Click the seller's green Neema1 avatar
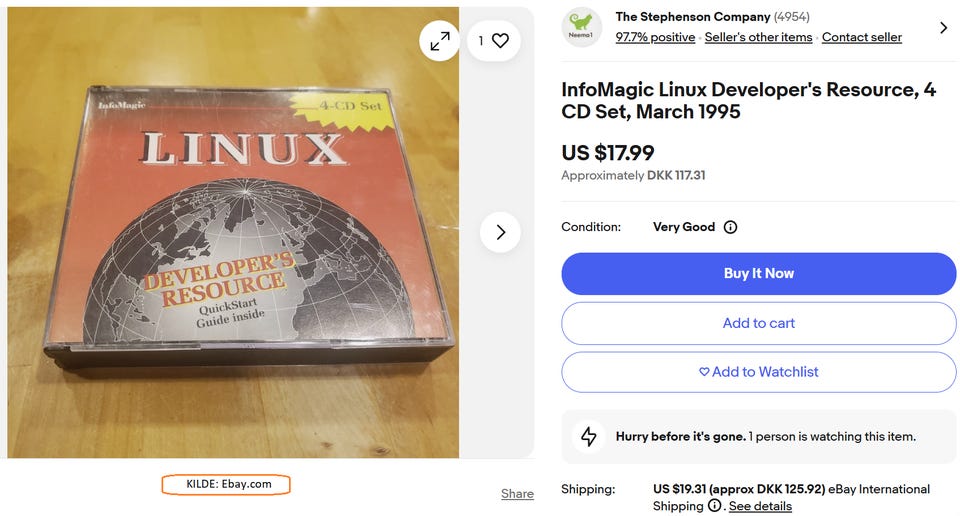 [x=582, y=28]
